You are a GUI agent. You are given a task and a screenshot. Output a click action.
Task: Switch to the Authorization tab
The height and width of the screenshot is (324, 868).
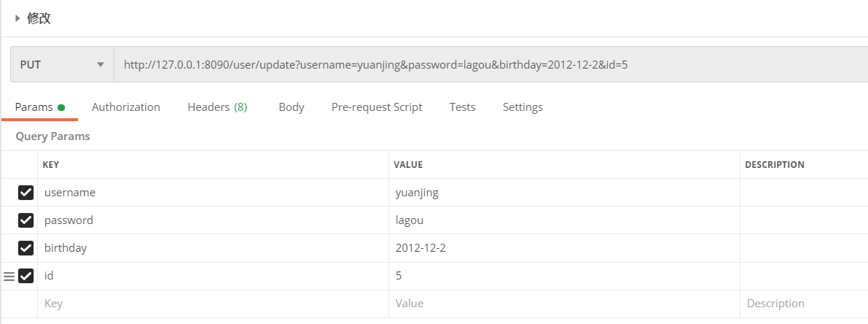(125, 107)
